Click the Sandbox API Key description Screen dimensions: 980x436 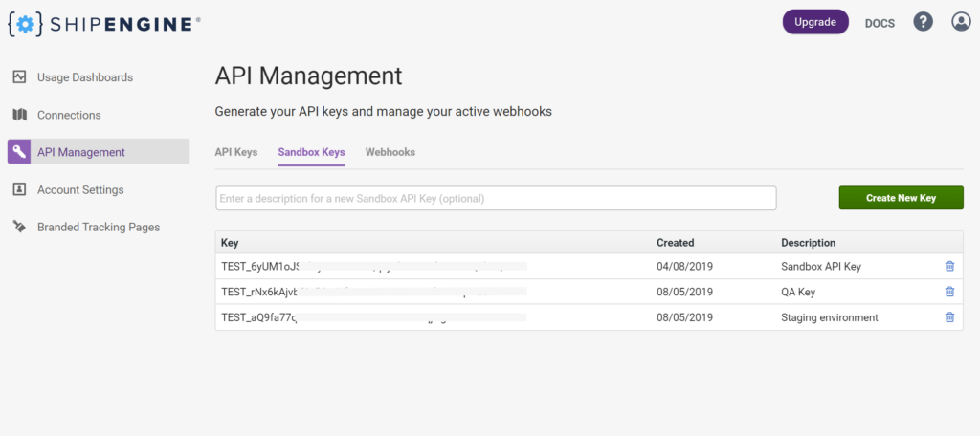point(821,266)
